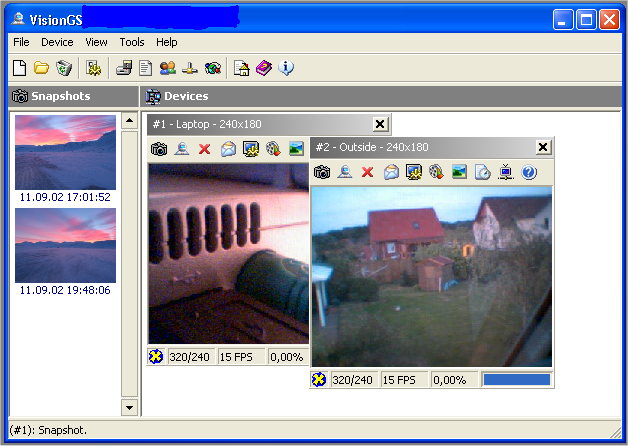Click the timestamp label 11.09.02 19:48:06
Image resolution: width=628 pixels, height=446 pixels.
coord(65,290)
